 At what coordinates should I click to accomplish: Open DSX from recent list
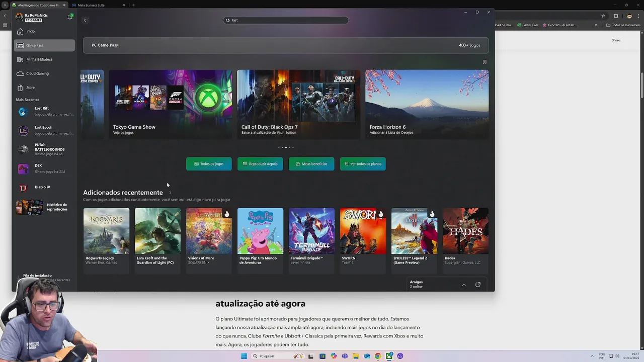tap(44, 168)
